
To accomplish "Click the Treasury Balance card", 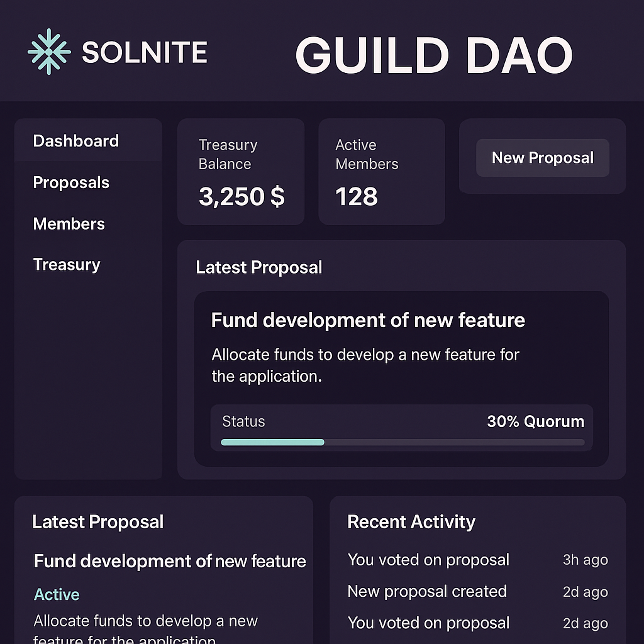I will 241,170.
